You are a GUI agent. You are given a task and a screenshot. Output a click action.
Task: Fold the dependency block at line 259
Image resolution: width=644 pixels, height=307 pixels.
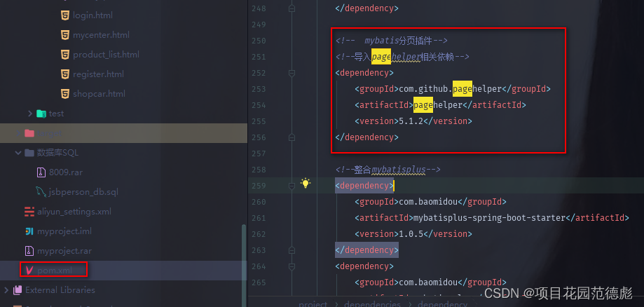(x=292, y=186)
